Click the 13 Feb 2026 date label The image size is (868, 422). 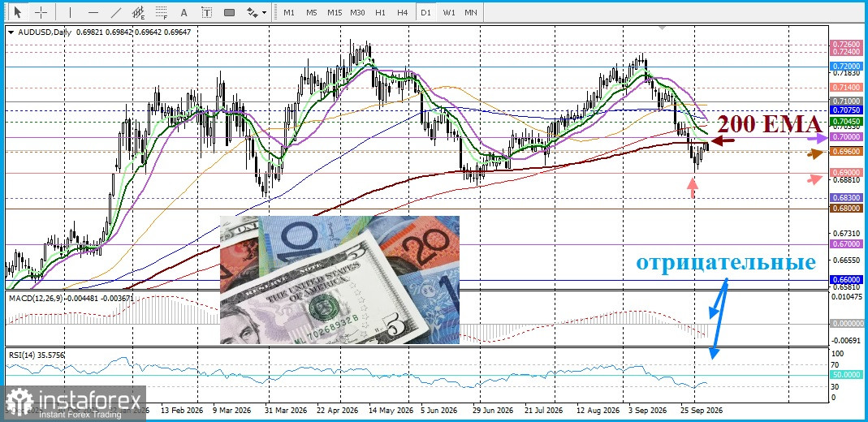tap(182, 411)
